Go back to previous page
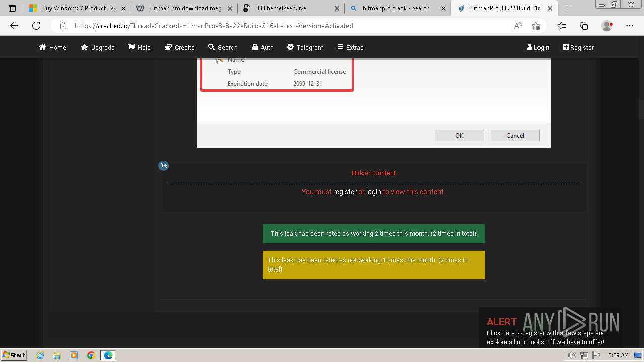The width and height of the screenshot is (644, 362). [14, 26]
